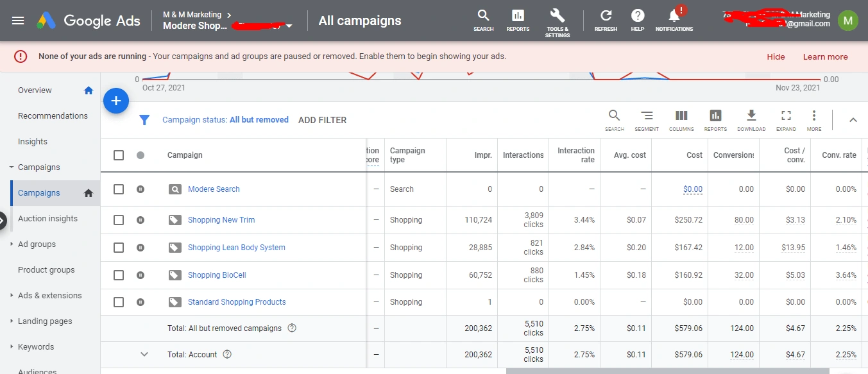The height and width of the screenshot is (374, 868).
Task: Click the M & M Marketing breadcrumb
Action: point(192,15)
